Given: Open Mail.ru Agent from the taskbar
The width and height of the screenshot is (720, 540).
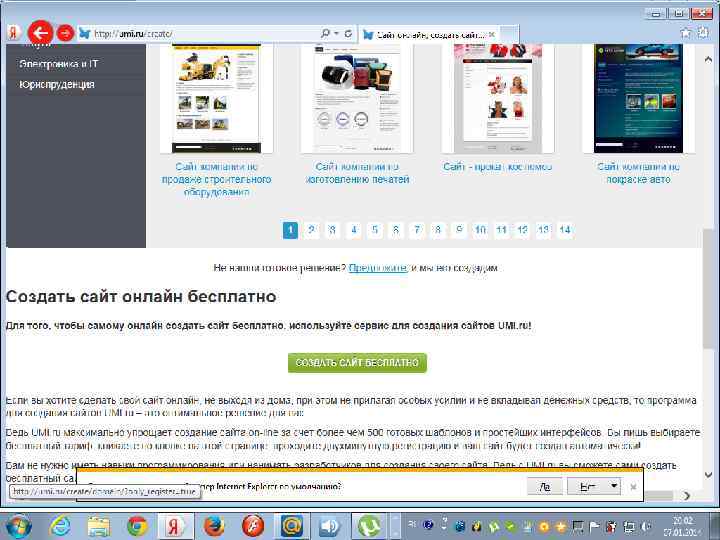Looking at the screenshot, I should pyautogui.click(x=291, y=526).
